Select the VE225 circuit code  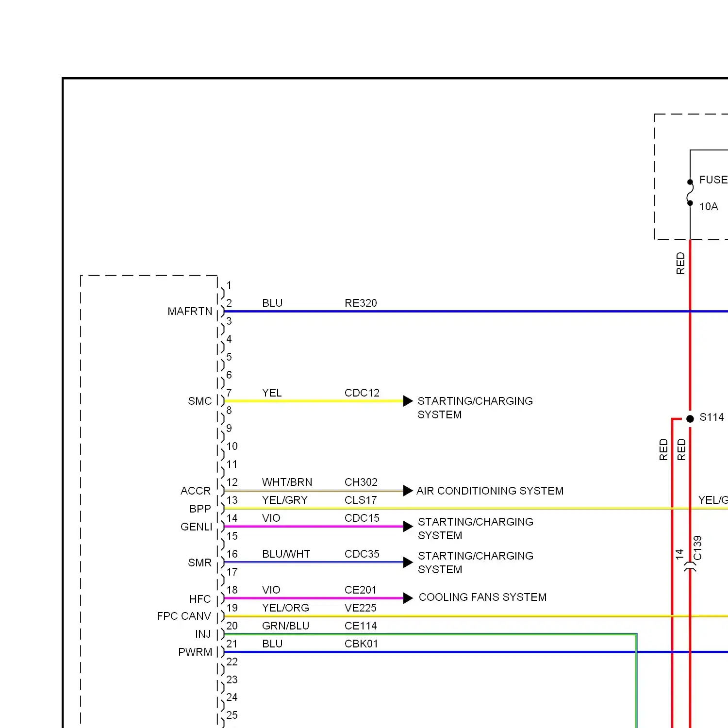pos(361,608)
